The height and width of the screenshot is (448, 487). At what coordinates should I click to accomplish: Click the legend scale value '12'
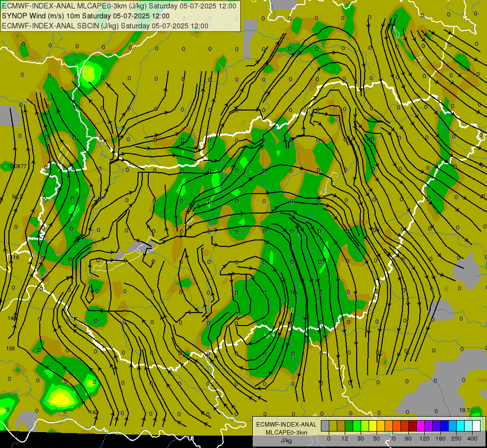(x=345, y=439)
